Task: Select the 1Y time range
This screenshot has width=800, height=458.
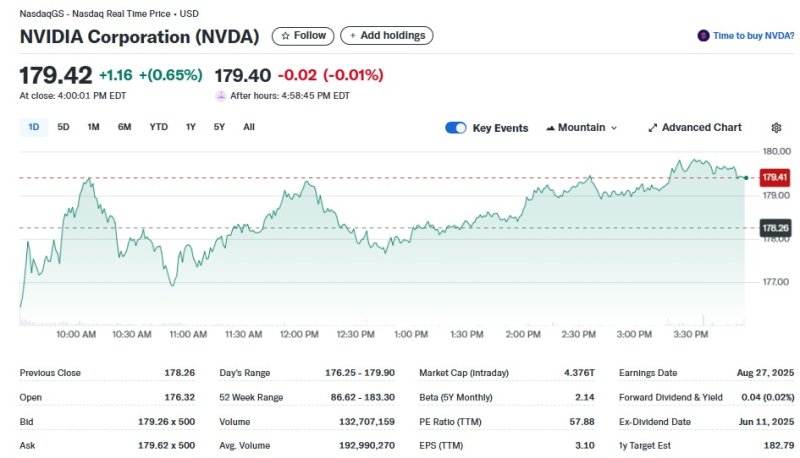Action: tap(190, 127)
